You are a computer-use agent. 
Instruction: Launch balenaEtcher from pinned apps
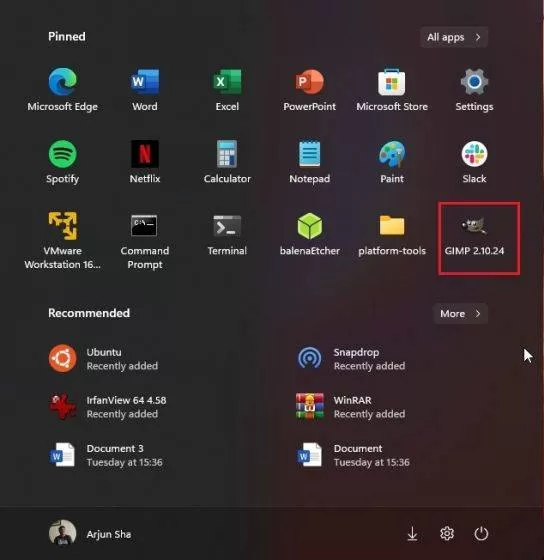309,234
